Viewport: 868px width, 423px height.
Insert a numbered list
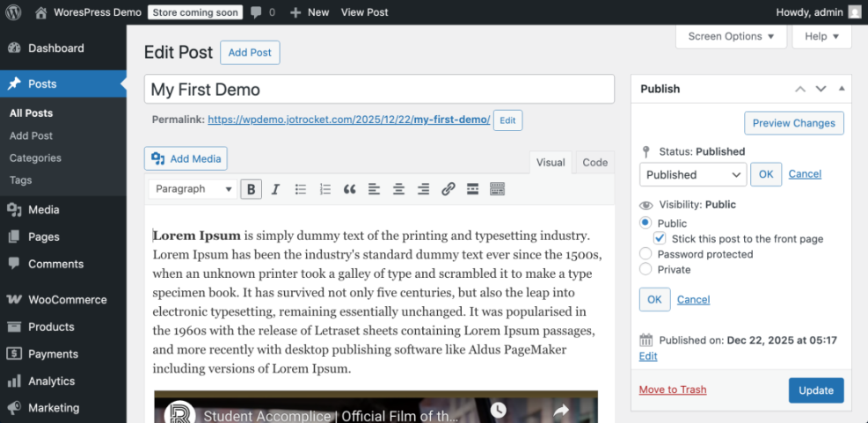pyautogui.click(x=325, y=189)
